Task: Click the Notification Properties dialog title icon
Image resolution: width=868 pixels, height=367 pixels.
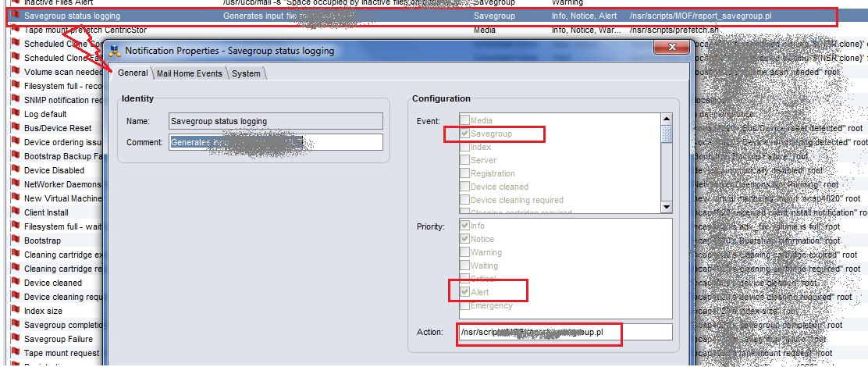Action: point(116,51)
